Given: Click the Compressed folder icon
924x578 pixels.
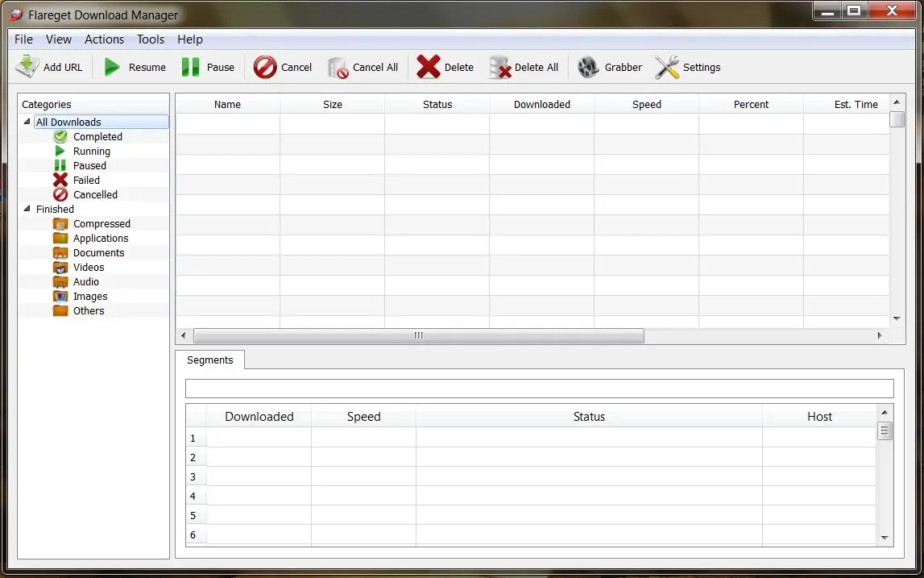Looking at the screenshot, I should (x=60, y=223).
